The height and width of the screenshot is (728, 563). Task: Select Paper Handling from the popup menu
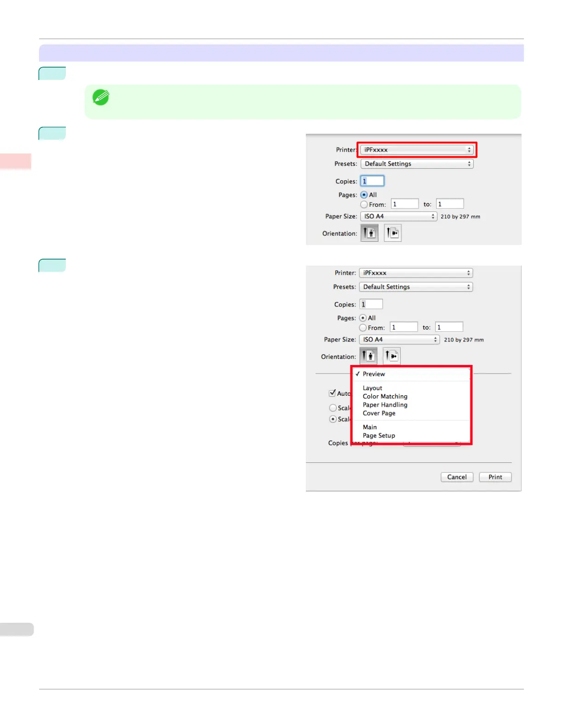click(x=411, y=405)
